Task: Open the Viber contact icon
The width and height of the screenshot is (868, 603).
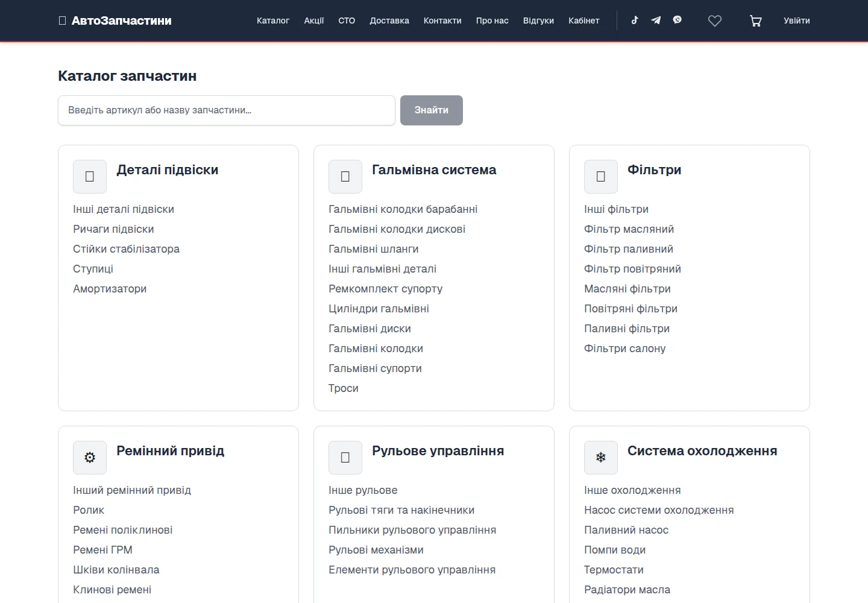Action: tap(678, 20)
